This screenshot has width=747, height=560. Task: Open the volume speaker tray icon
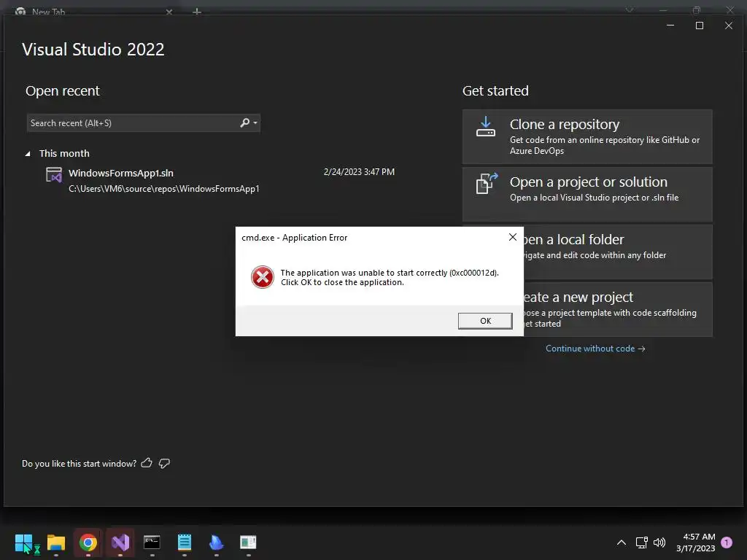click(x=659, y=542)
